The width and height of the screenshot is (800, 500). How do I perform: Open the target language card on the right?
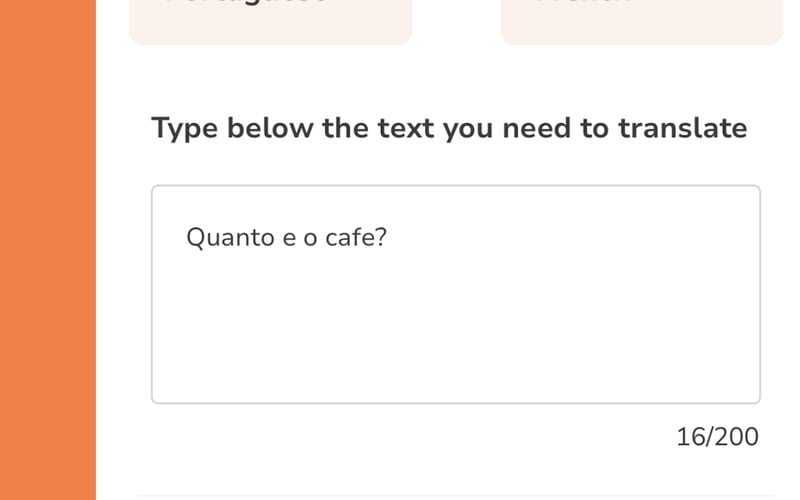(641, 20)
